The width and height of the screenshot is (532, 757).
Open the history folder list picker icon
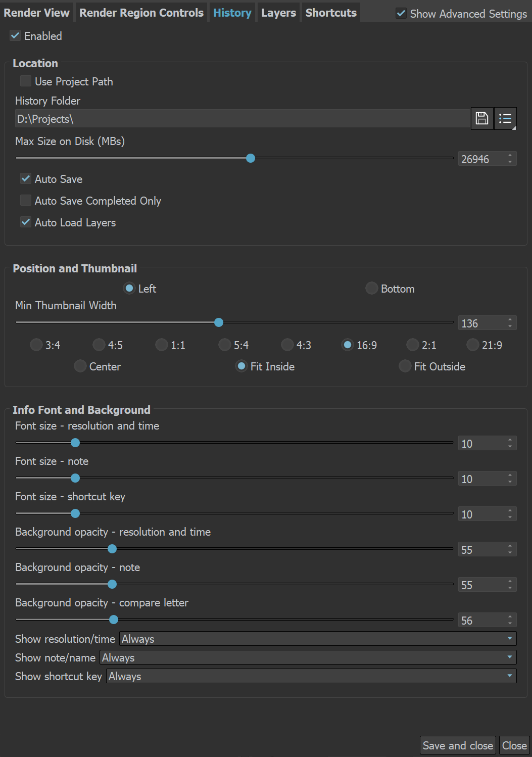coord(505,118)
